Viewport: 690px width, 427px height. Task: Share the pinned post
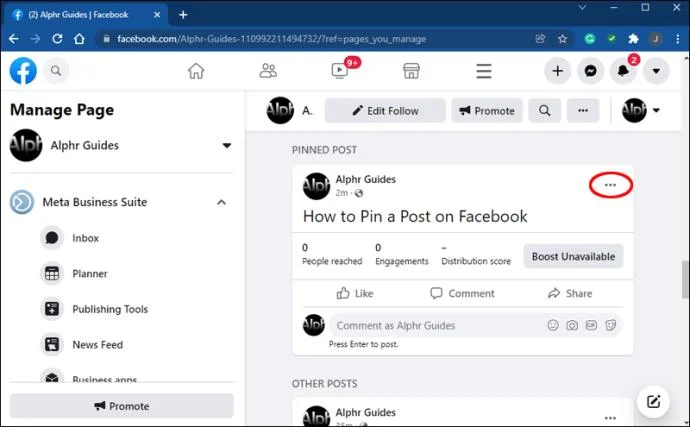pyautogui.click(x=570, y=293)
